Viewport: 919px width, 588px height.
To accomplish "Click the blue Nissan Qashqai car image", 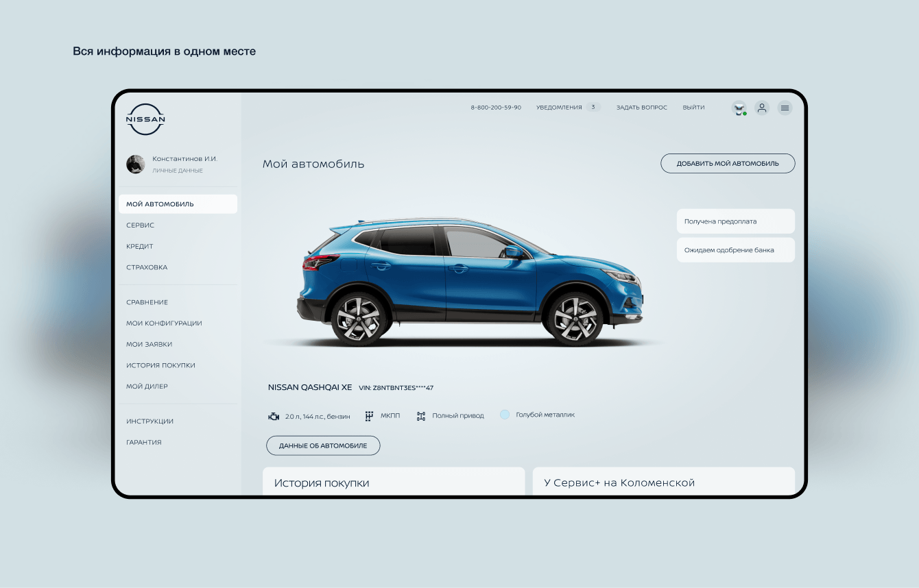I will click(471, 282).
